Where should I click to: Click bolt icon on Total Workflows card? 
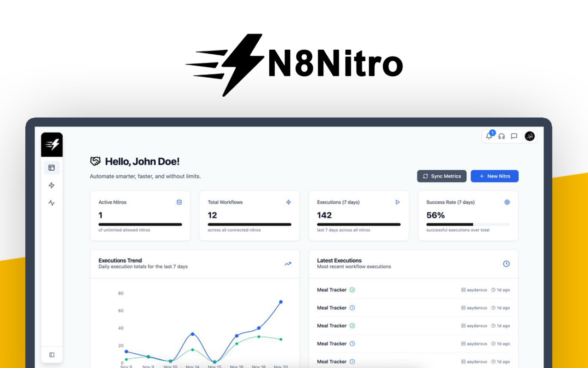click(288, 202)
